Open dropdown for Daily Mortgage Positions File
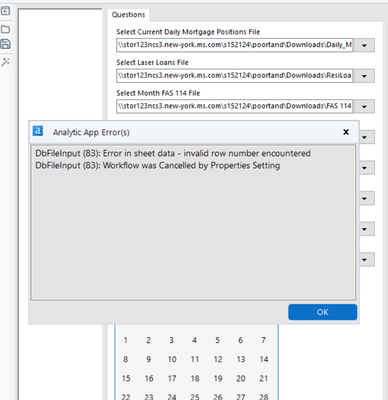Viewport: 388px width, 400px height. point(364,45)
